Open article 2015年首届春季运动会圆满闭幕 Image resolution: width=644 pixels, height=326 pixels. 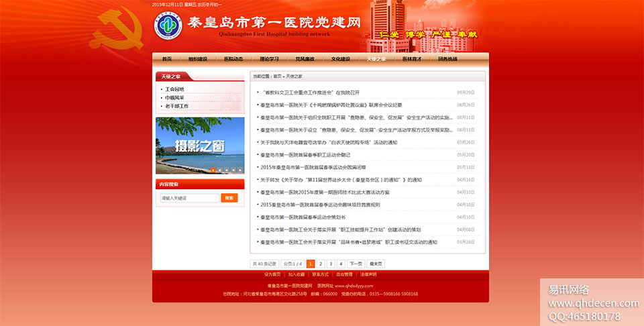(313, 168)
